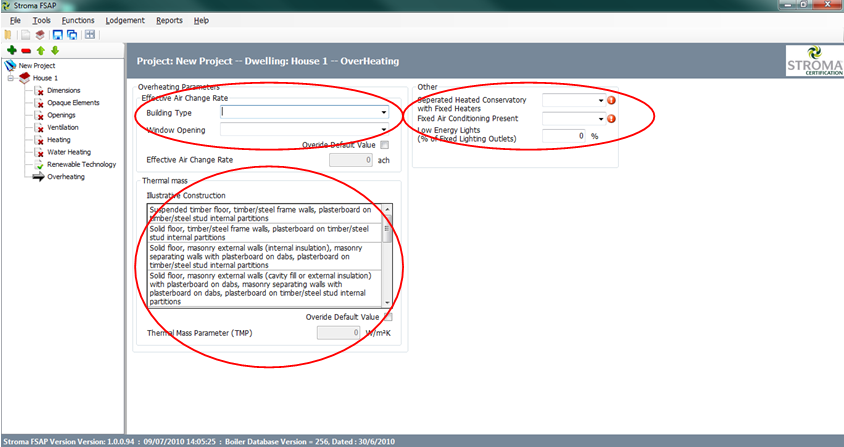Screen dimensions: 844x447
Task: Go to the Dimensions section
Action: [64, 90]
